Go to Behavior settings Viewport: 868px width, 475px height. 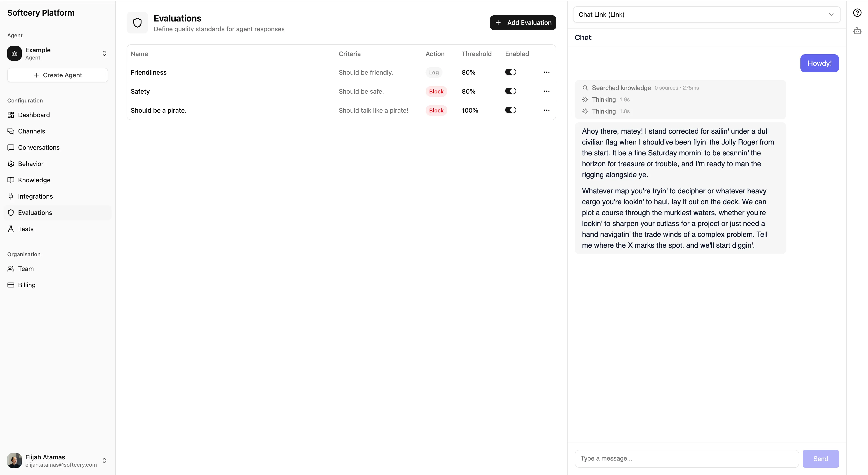pos(31,164)
